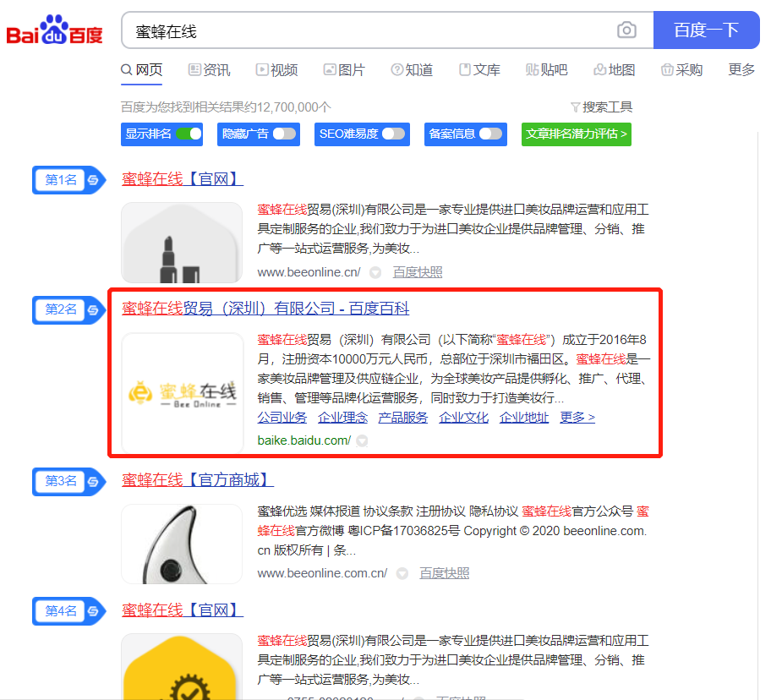771x700 pixels.
Task: Open the 地图 tab
Action: click(x=615, y=70)
